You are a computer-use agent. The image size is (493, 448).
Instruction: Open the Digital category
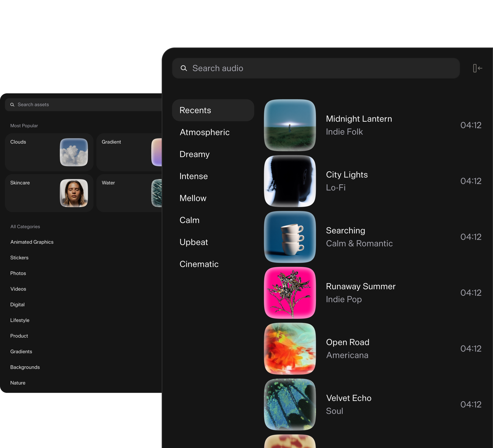tap(17, 304)
